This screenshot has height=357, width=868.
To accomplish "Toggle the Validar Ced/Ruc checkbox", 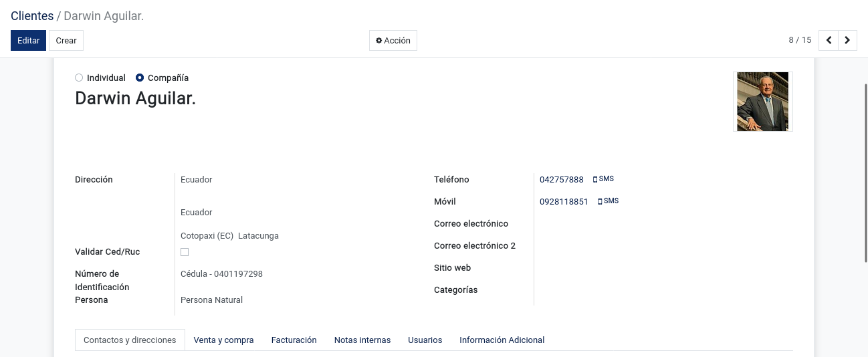I will 185,252.
